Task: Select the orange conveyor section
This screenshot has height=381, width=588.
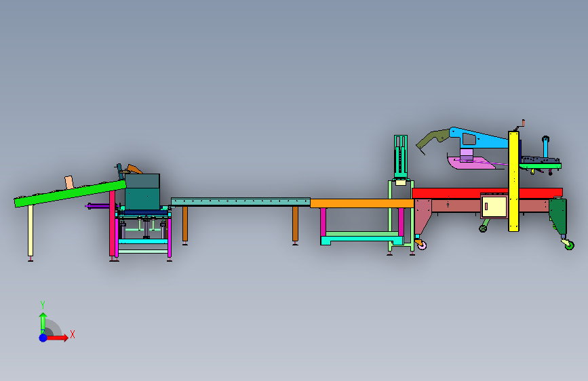Action: click(x=362, y=203)
